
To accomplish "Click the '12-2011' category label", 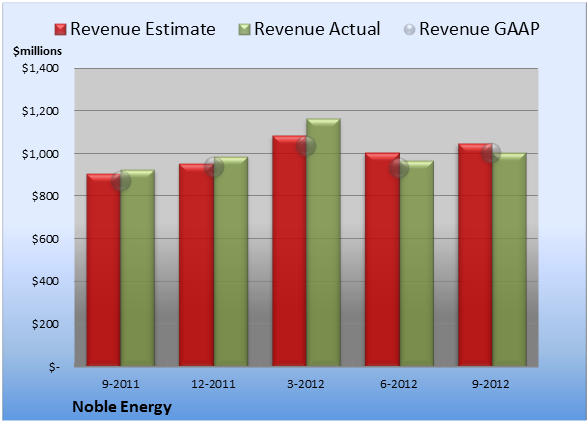I will [x=213, y=384].
